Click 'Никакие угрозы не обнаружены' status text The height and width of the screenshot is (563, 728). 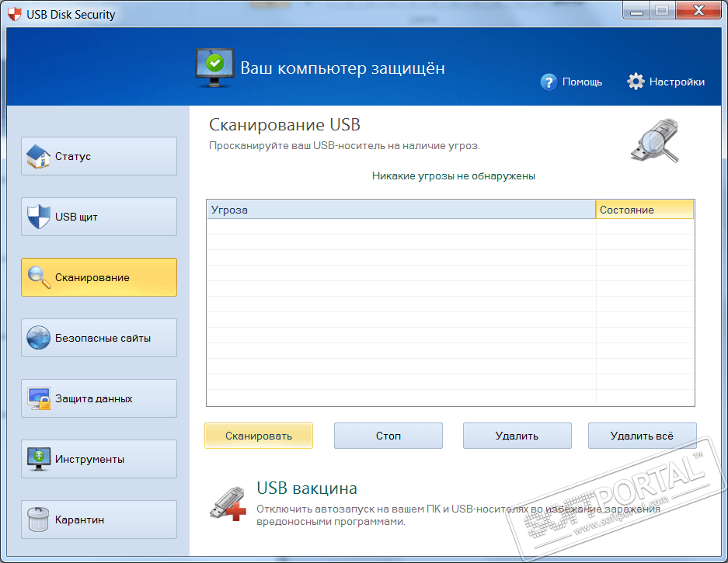[454, 176]
